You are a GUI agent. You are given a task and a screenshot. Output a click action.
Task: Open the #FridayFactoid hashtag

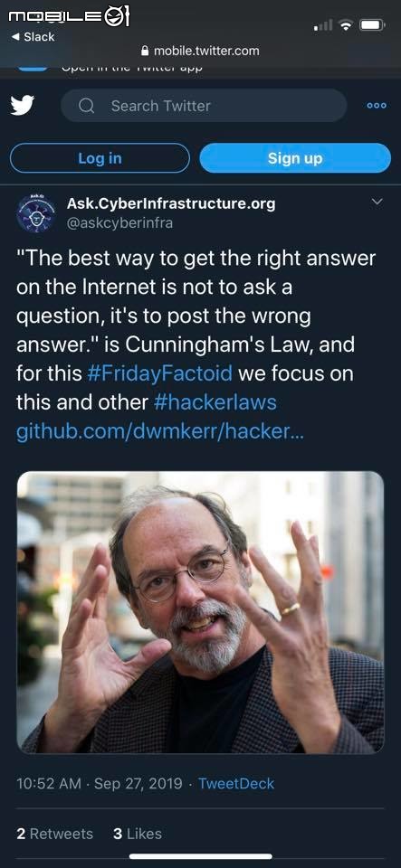[159, 373]
